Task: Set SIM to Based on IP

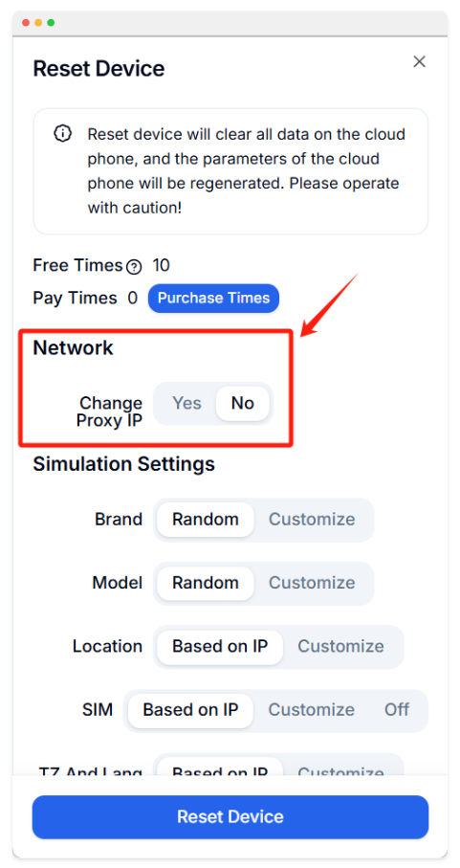Action: (190, 710)
